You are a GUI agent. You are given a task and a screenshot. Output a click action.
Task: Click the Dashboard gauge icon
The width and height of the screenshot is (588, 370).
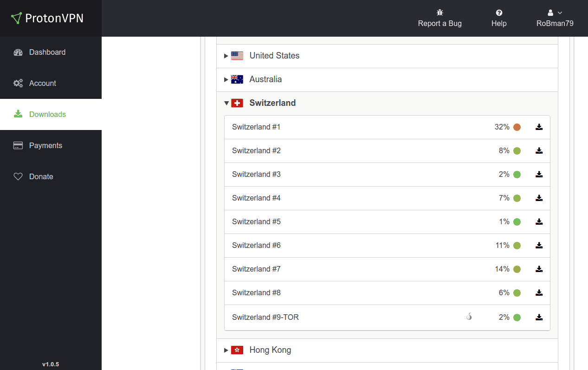pyautogui.click(x=18, y=52)
